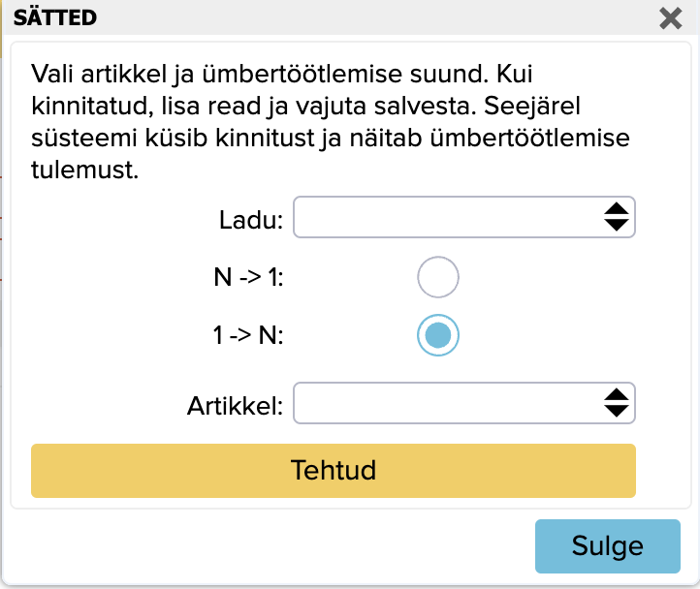The image size is (700, 589).
Task: Click the "Ladu:" field label
Action: 250,220
